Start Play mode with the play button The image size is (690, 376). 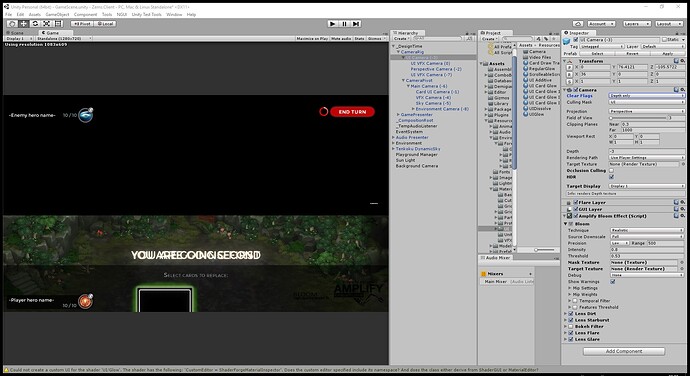click(333, 24)
